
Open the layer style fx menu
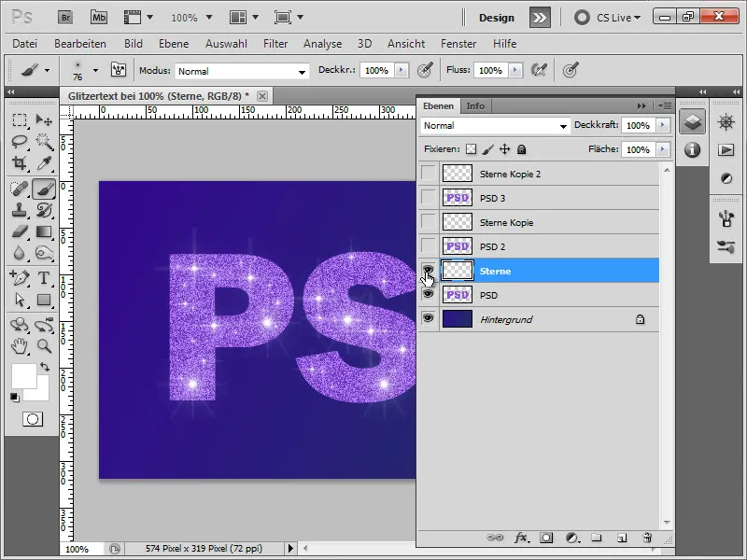[x=521, y=538]
